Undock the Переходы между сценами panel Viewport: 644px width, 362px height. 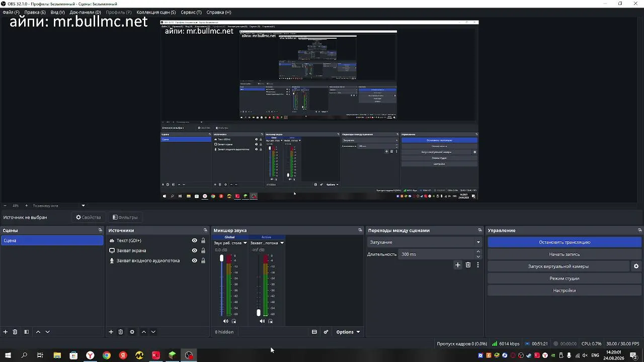click(x=480, y=230)
